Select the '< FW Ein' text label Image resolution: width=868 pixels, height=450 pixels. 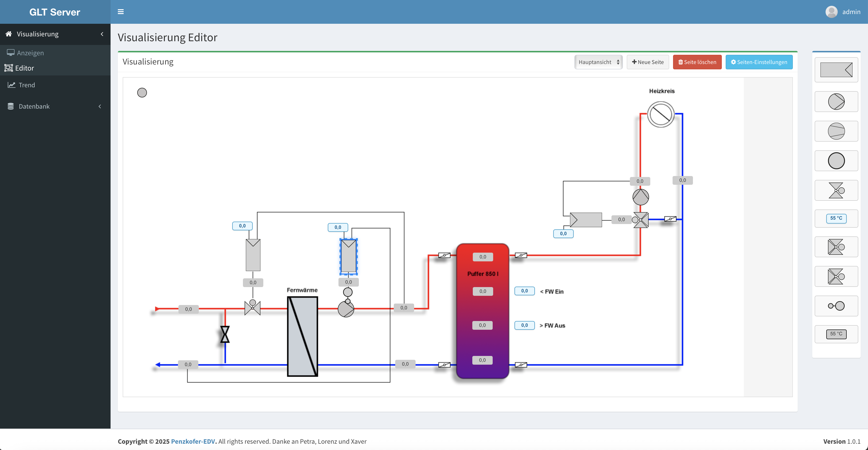pyautogui.click(x=552, y=292)
